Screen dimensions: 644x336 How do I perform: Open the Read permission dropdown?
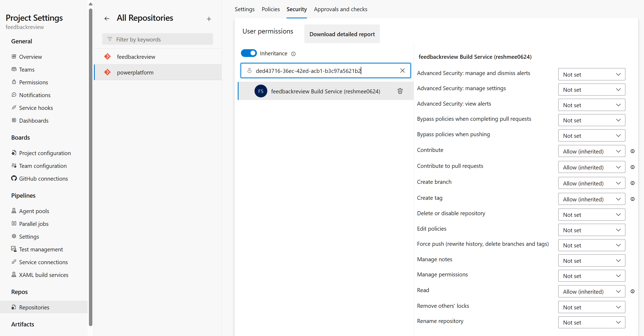click(591, 291)
